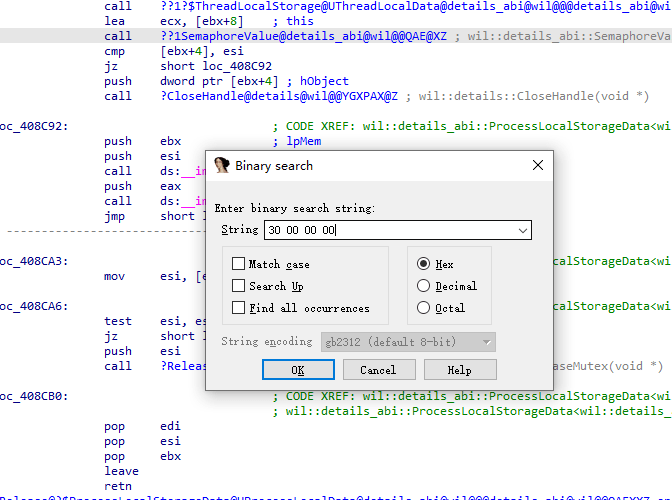This screenshot has height=500, width=672.
Task: Click the SemaphoreValue destructor call line
Action: click(336, 36)
